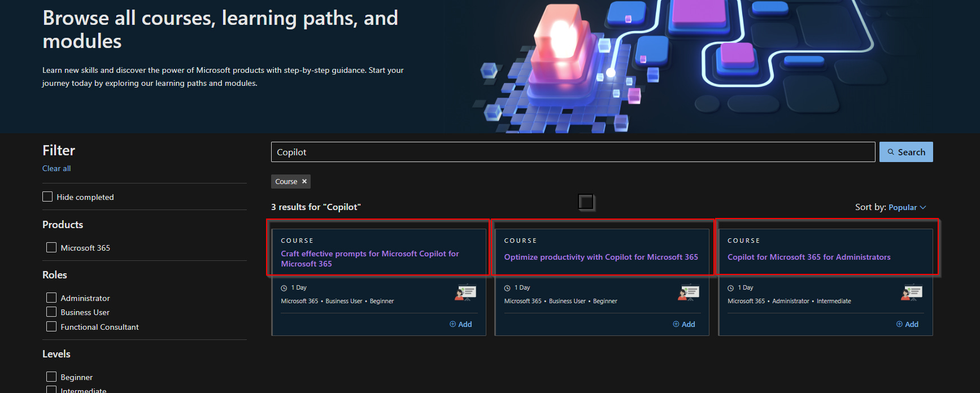Toggle Hide completed checkbox

tap(47, 197)
